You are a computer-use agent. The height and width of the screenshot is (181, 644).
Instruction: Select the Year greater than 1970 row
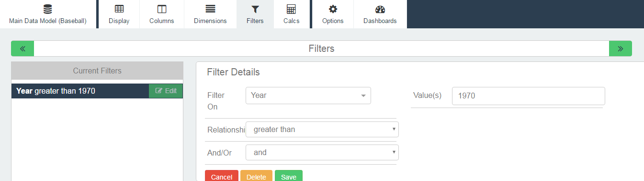(x=80, y=91)
